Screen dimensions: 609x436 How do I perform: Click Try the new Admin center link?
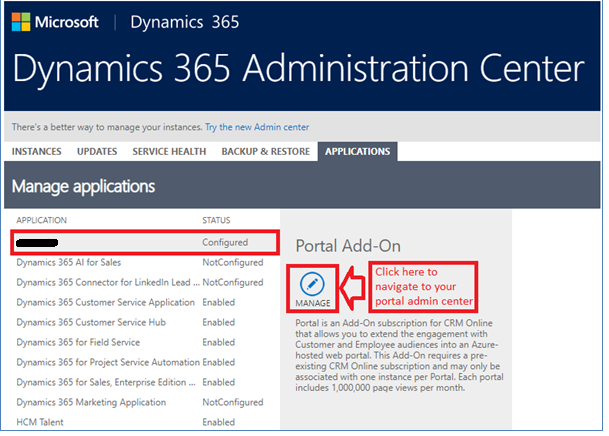[257, 127]
